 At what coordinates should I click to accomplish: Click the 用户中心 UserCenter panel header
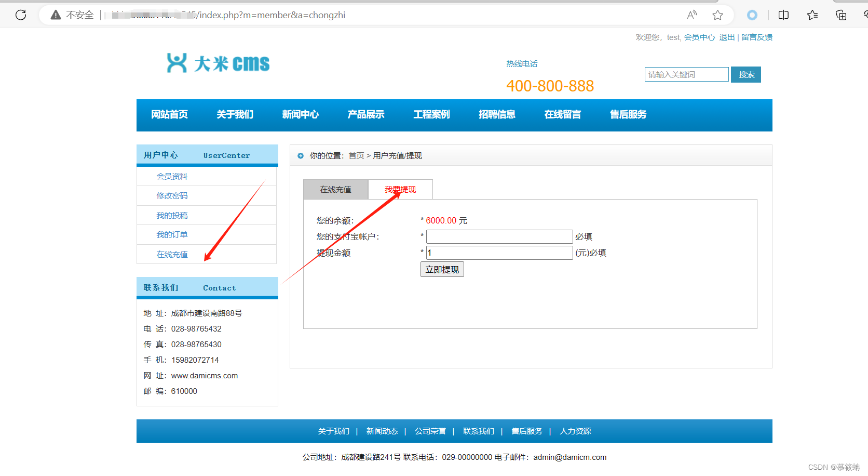click(x=207, y=155)
